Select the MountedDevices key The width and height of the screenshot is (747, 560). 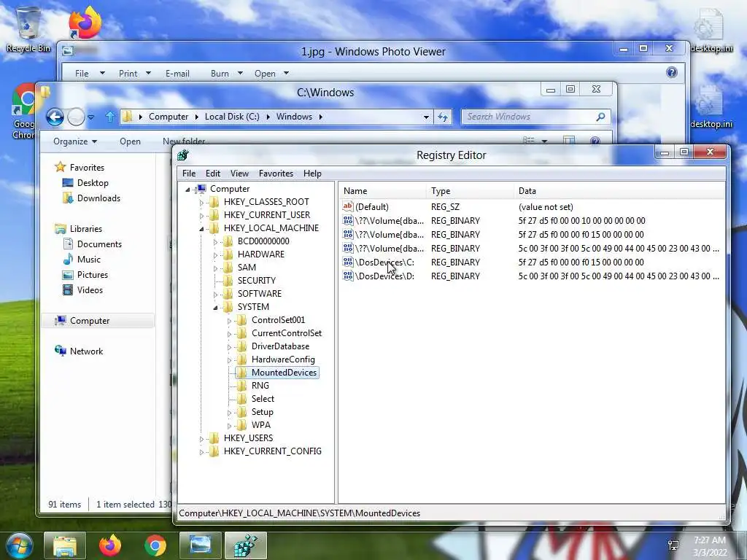[x=284, y=373]
